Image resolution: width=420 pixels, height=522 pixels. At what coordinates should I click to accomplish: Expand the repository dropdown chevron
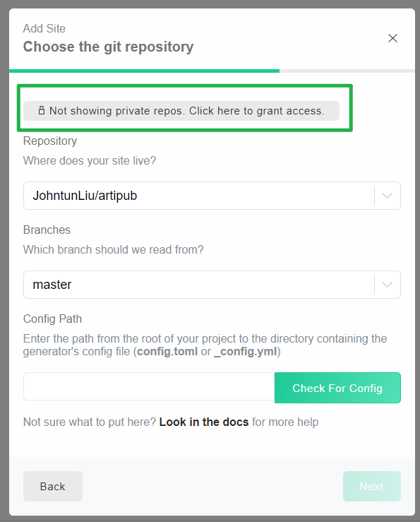click(387, 196)
